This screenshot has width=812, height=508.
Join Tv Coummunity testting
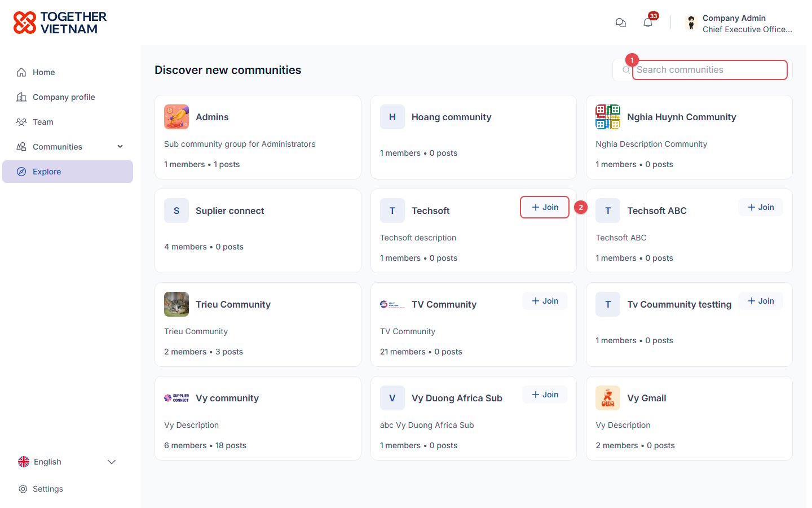[x=761, y=301]
